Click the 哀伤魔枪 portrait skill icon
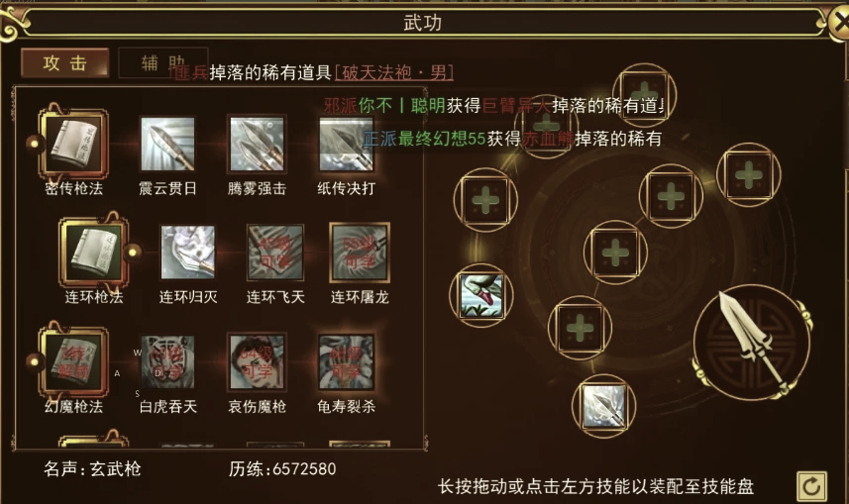This screenshot has height=504, width=849. (257, 362)
